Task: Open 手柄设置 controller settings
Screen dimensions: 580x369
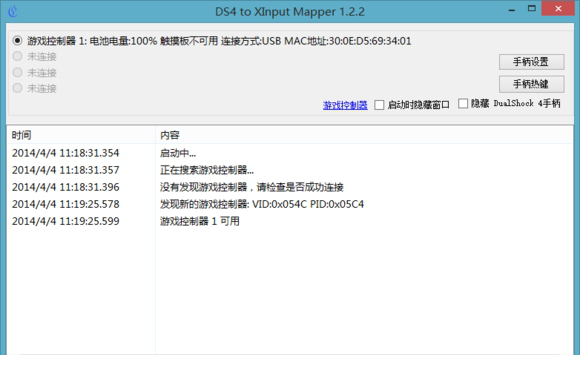Action: click(x=531, y=62)
